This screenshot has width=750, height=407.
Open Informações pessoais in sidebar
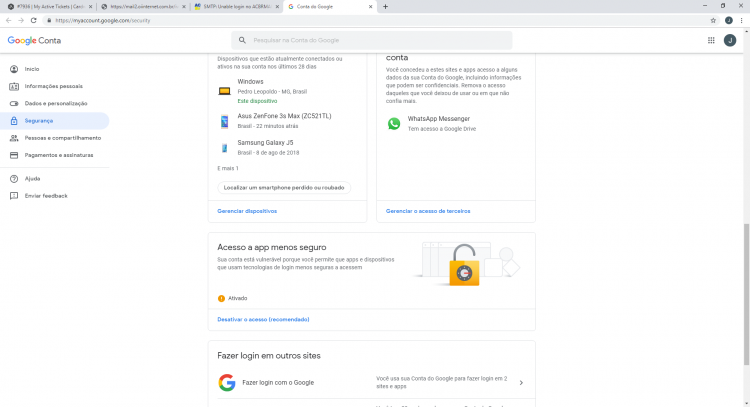(x=55, y=86)
